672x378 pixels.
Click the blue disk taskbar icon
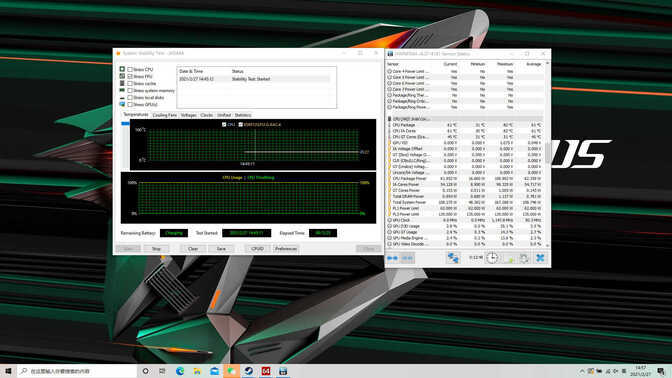[283, 371]
